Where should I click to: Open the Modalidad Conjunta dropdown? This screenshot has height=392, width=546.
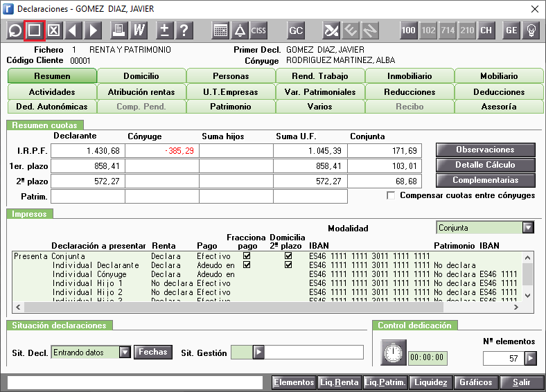(x=528, y=228)
